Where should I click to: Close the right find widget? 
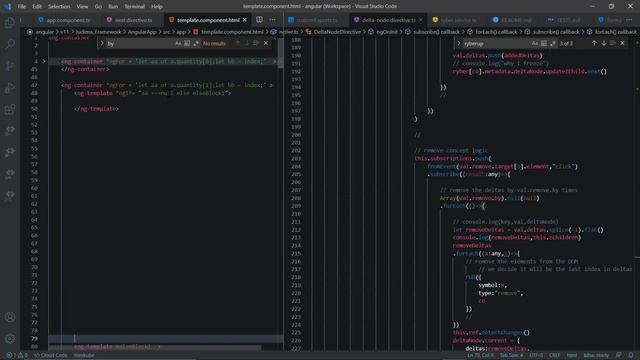pyautogui.click(x=622, y=43)
